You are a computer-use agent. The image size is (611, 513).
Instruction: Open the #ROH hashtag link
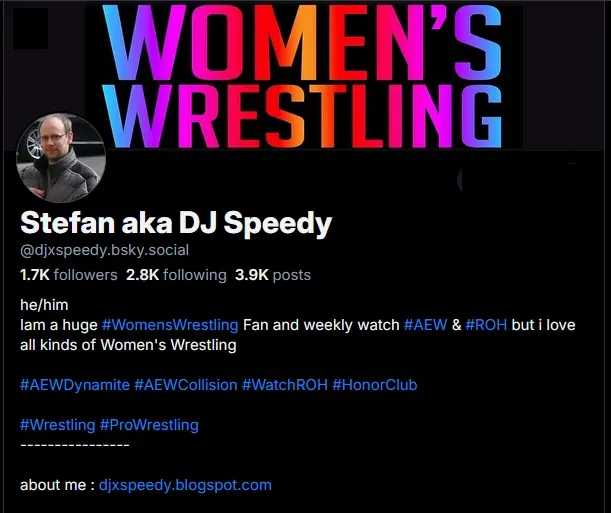pos(486,325)
